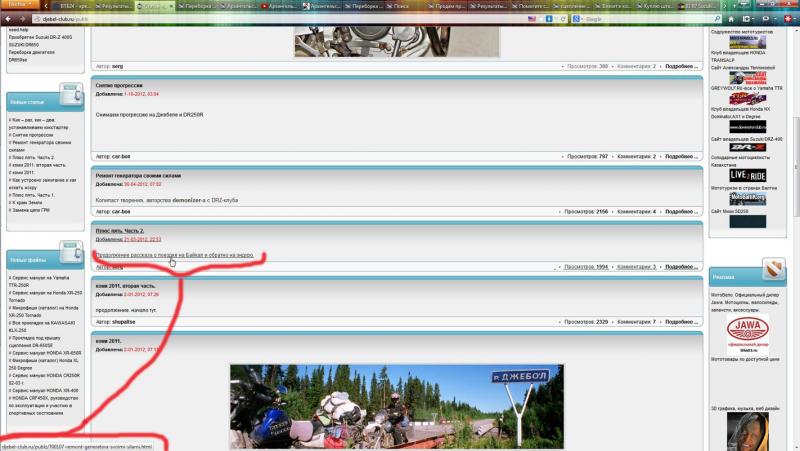Open article 'коми 2011. вторая часть.'
Screen dimensions: 800x451
(126, 286)
